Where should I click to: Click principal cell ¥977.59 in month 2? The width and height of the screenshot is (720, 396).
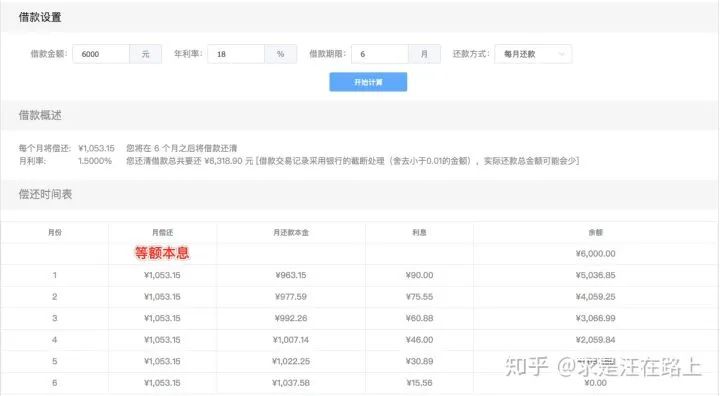[291, 297]
